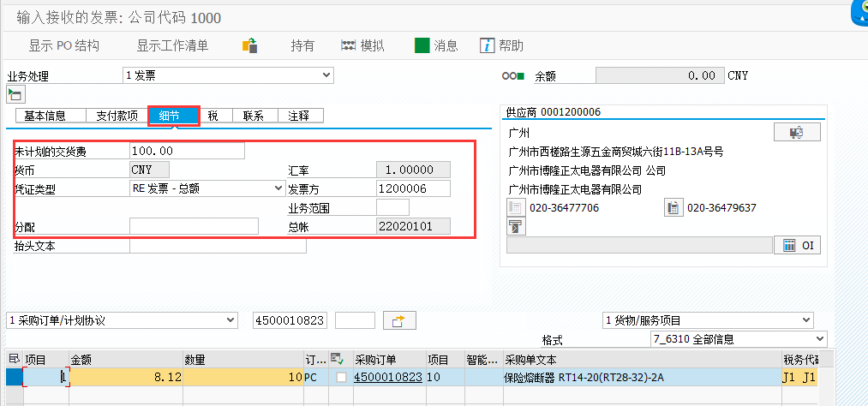Click the blue mascot icon at top right
This screenshot has width=868, height=406.
pos(859,14)
